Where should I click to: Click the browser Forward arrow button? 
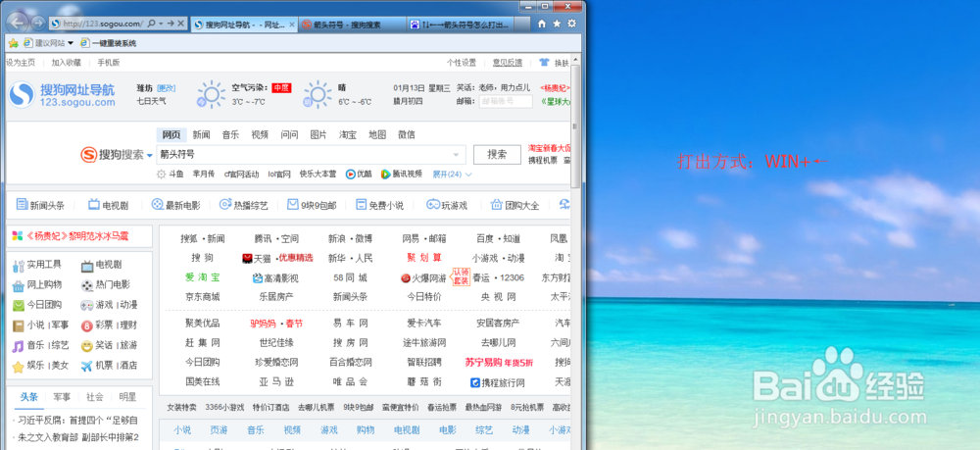pyautogui.click(x=38, y=24)
